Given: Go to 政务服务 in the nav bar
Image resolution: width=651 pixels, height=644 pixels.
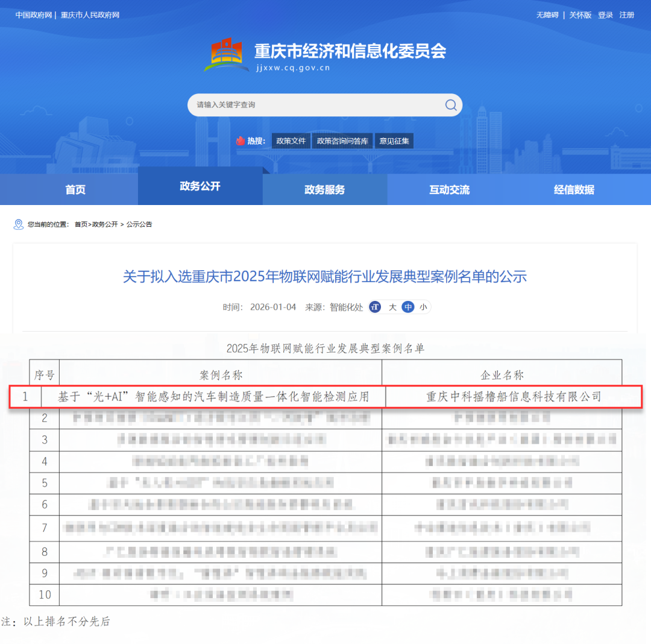Looking at the screenshot, I should tap(325, 190).
